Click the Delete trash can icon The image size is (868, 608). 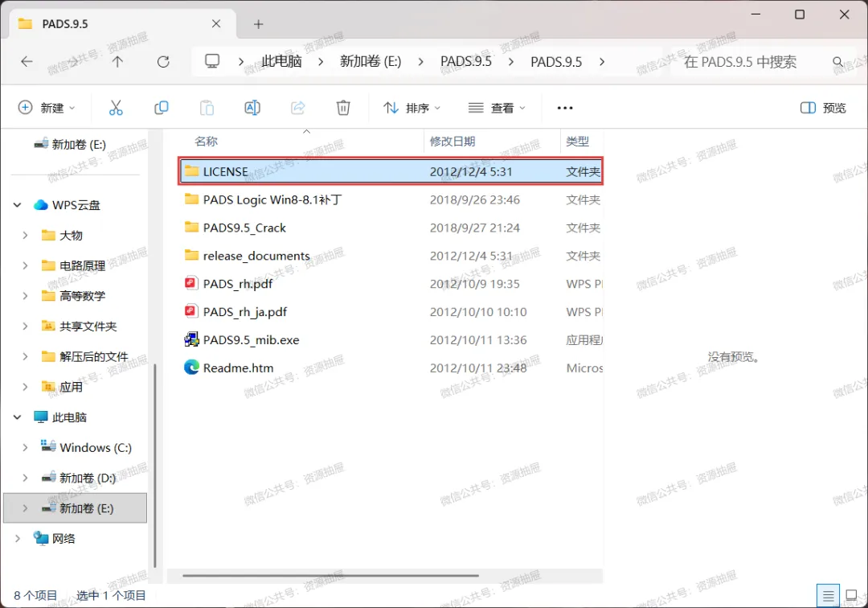[343, 108]
